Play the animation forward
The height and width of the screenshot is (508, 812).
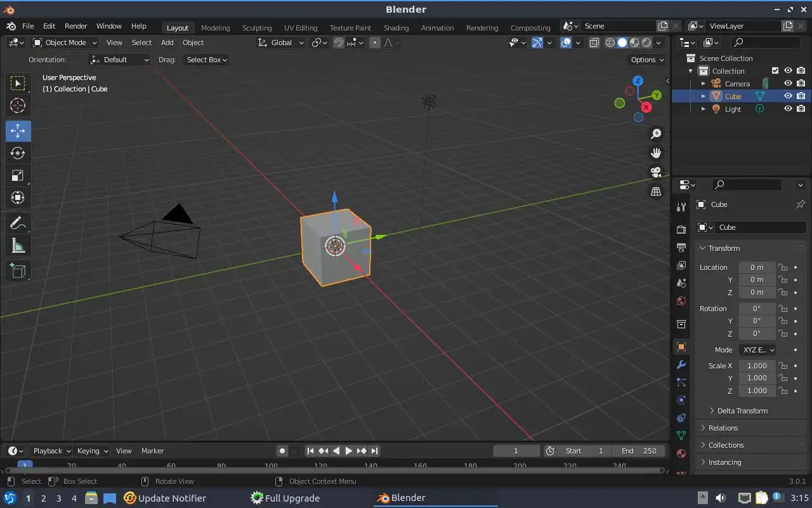(x=348, y=451)
